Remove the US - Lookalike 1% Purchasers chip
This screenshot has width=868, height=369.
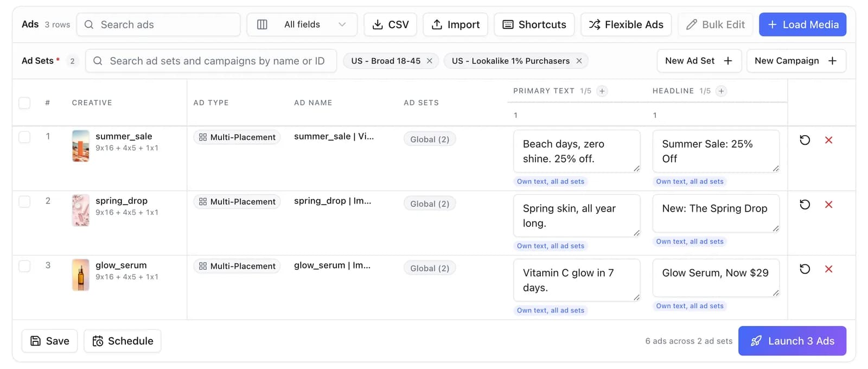[x=579, y=61]
